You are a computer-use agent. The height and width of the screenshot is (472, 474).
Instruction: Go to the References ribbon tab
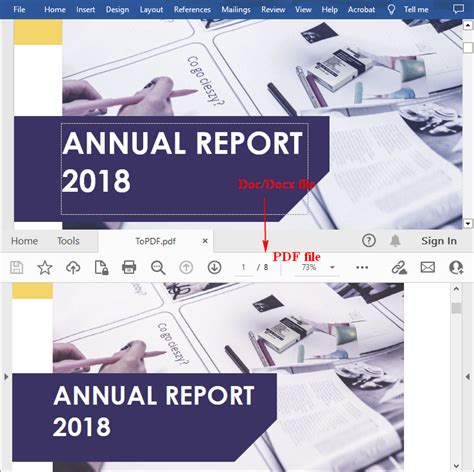click(192, 9)
